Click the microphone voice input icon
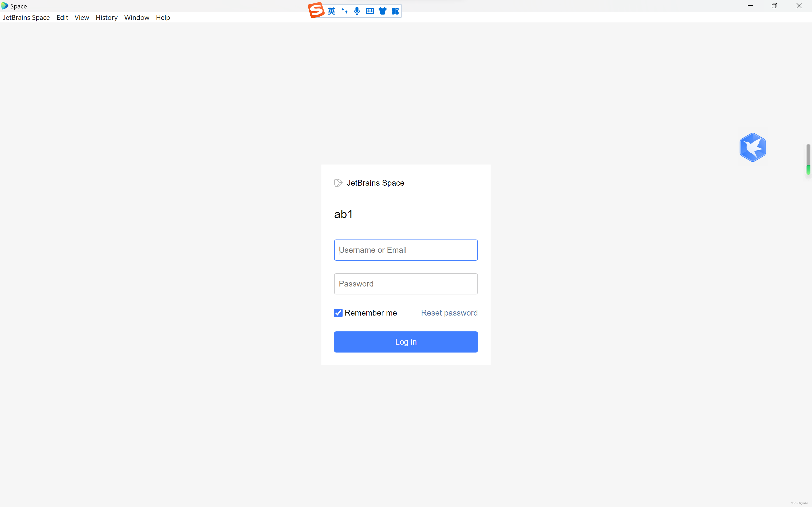Viewport: 812px width, 507px height. pyautogui.click(x=357, y=11)
